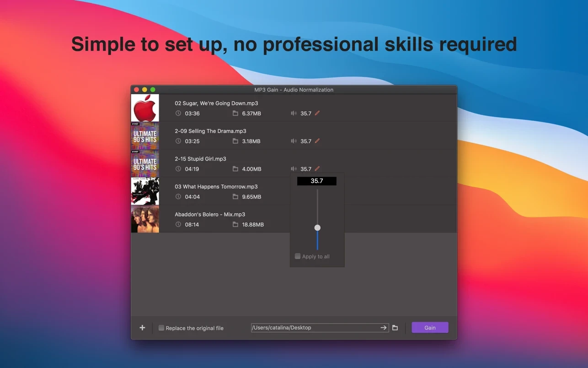Click the volume icon for 2-15 Stupid Girl

pyautogui.click(x=294, y=169)
